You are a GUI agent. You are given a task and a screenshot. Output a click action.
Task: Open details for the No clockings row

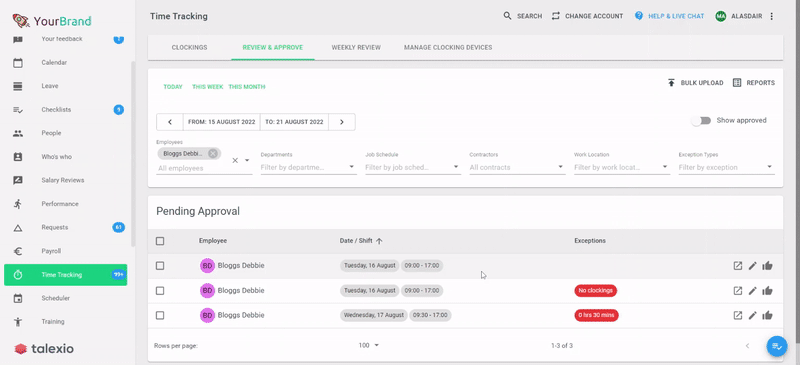[x=738, y=290]
